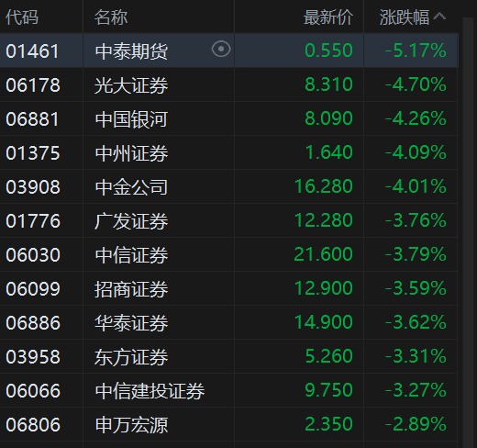Select stock code 06806

(x=33, y=425)
